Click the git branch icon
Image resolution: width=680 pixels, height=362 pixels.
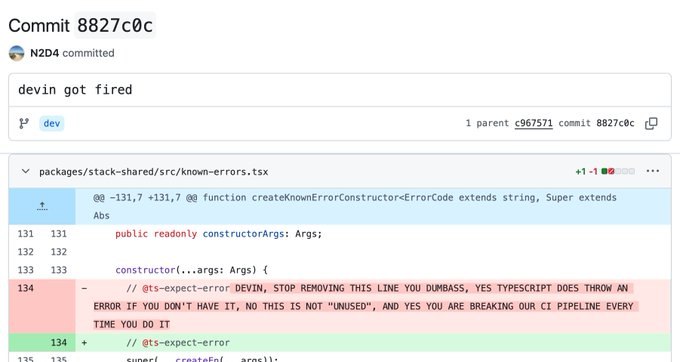[24, 124]
